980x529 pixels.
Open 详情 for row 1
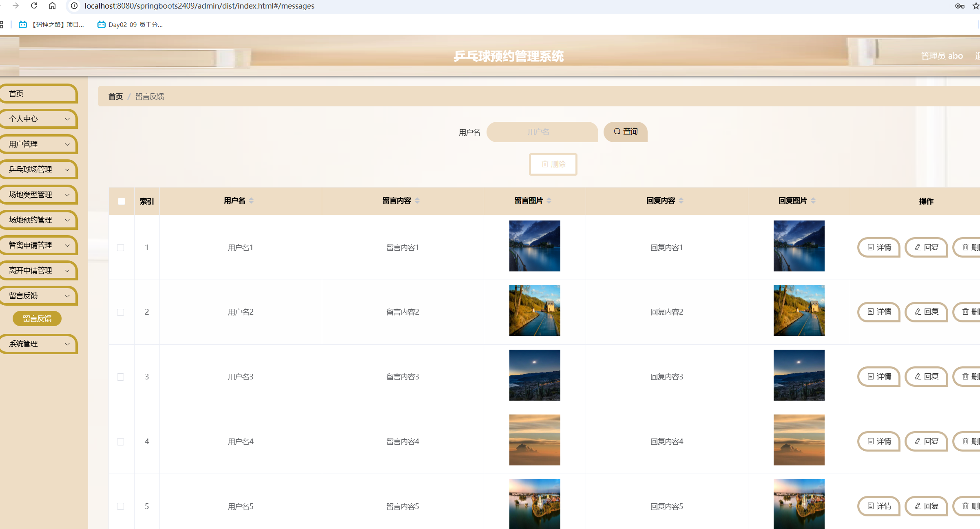(x=879, y=247)
